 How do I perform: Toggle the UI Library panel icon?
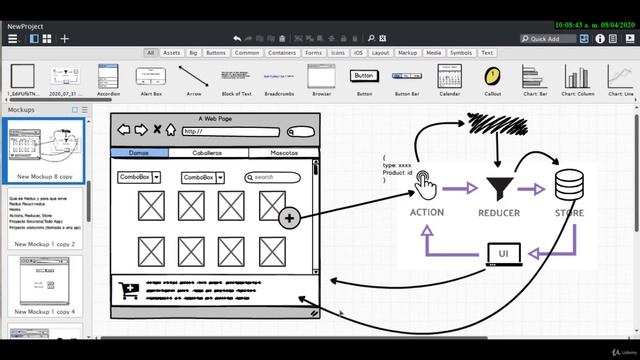click(x=584, y=38)
